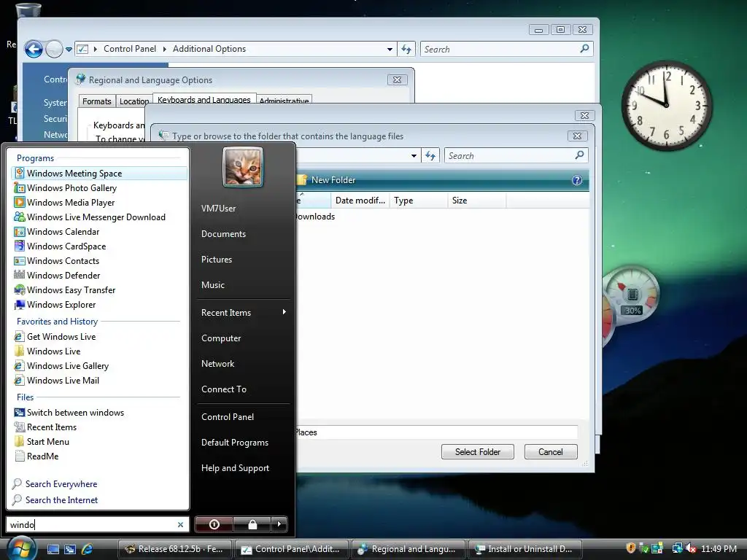Switch to Administrative tab

(284, 101)
